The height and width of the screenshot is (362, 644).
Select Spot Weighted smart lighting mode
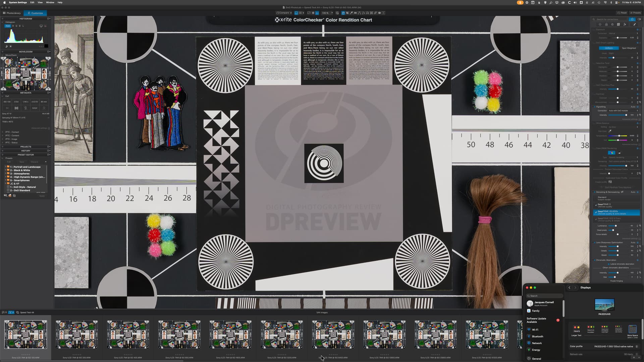point(629,48)
